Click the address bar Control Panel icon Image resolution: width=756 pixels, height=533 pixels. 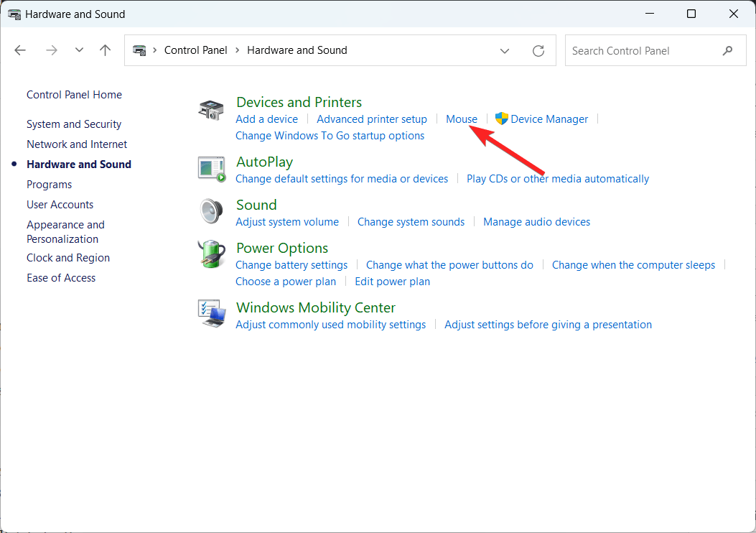[x=139, y=50]
